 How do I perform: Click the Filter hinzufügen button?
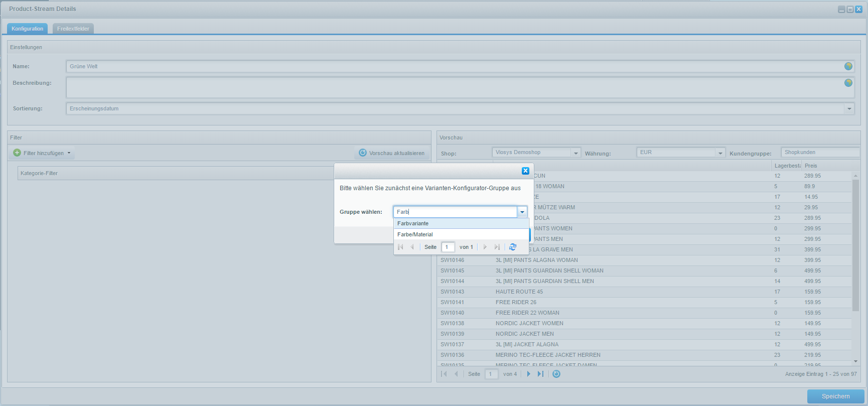pyautogui.click(x=42, y=153)
